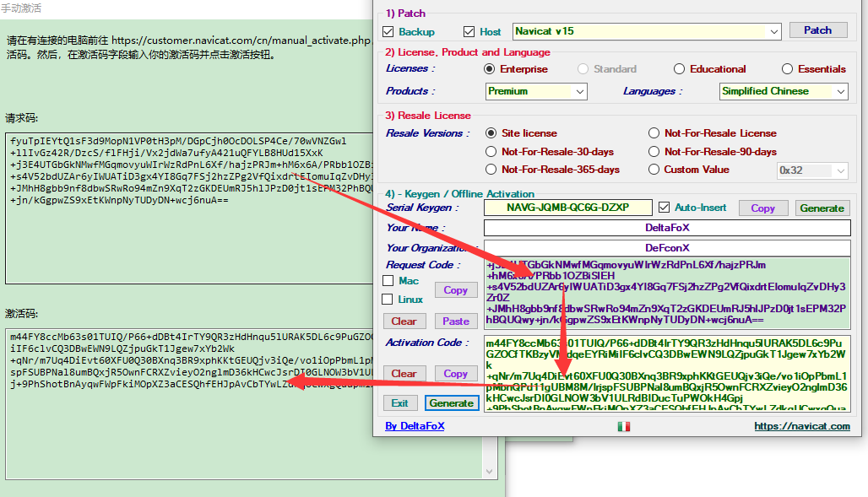The image size is (868, 497).
Task: Clear the Request Code
Action: pyautogui.click(x=404, y=321)
